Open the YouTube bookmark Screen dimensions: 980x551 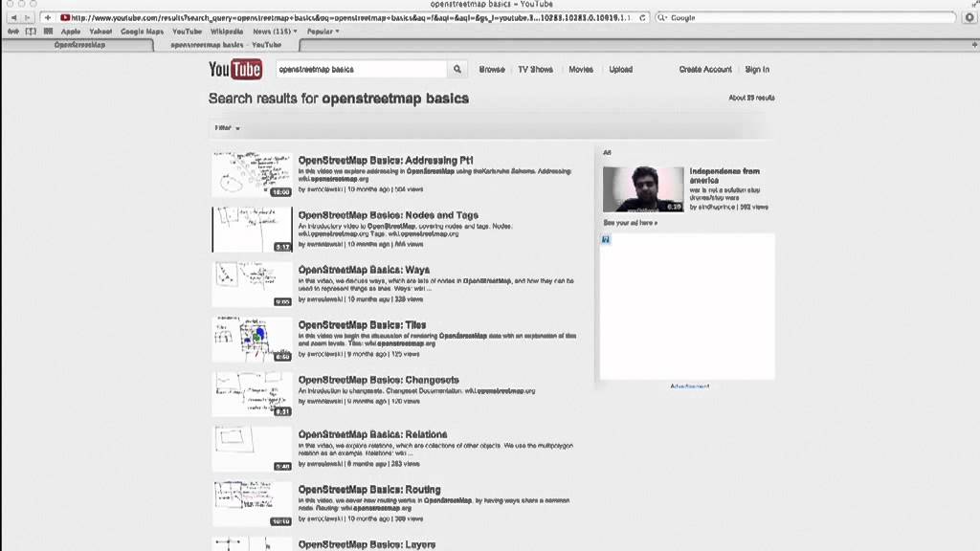click(187, 32)
